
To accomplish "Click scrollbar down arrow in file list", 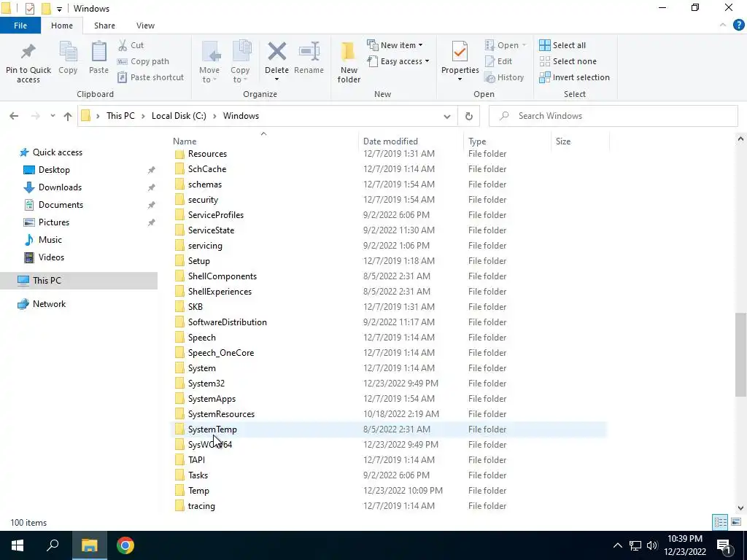I will (x=740, y=507).
